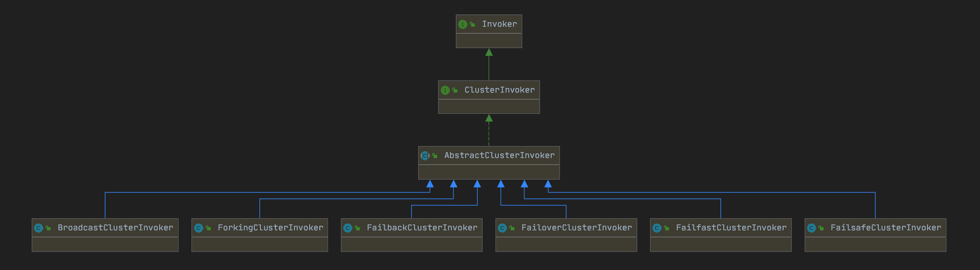Select the FailfastClusterInvoker node label
The image size is (980, 270).
pos(731,228)
